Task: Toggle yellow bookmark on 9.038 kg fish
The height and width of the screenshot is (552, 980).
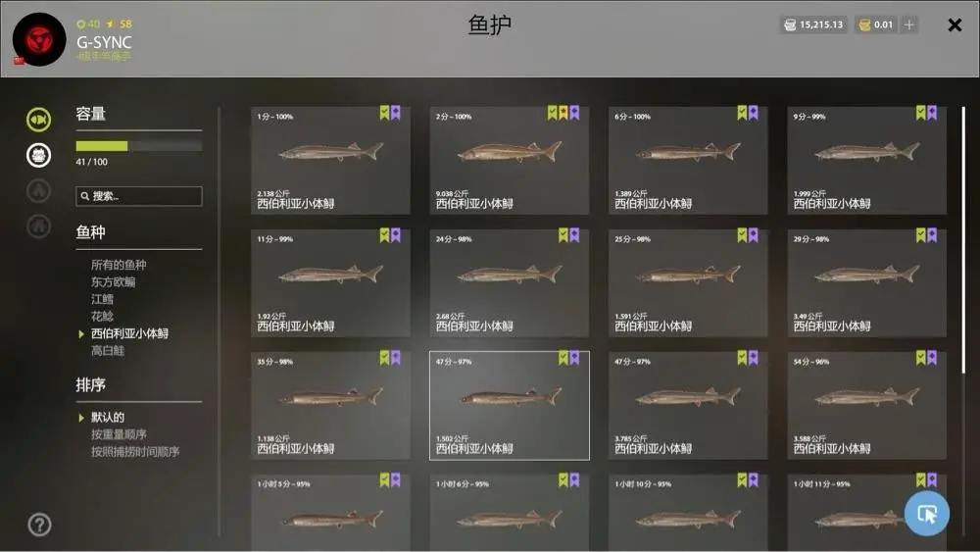Action: pyautogui.click(x=563, y=113)
